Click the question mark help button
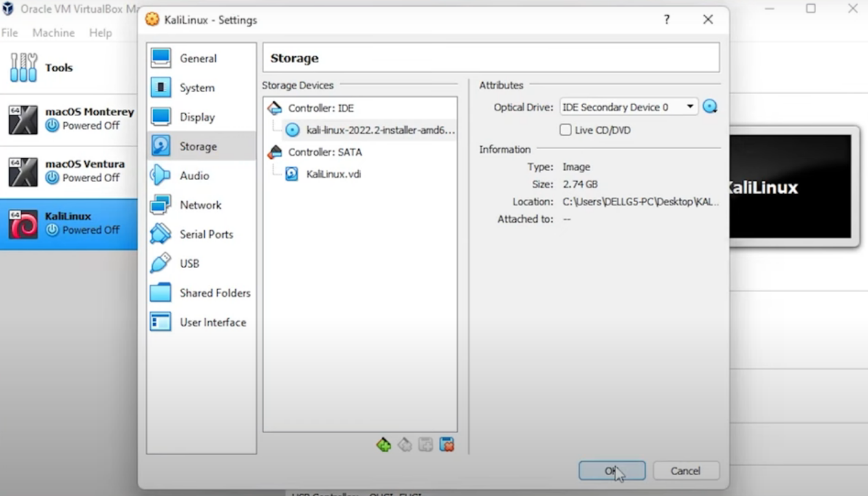Image resolution: width=868 pixels, height=496 pixels. (x=667, y=20)
